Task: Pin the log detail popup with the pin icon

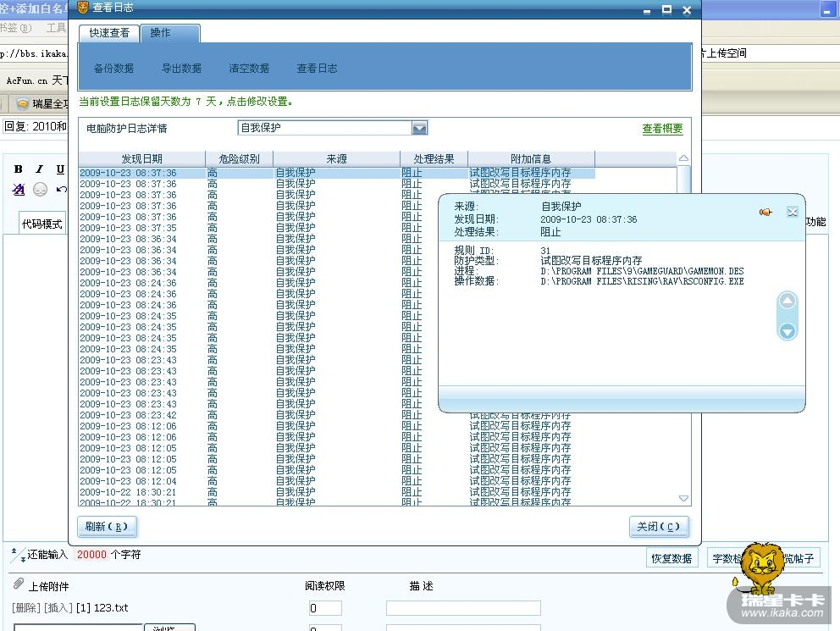Action: point(765,212)
